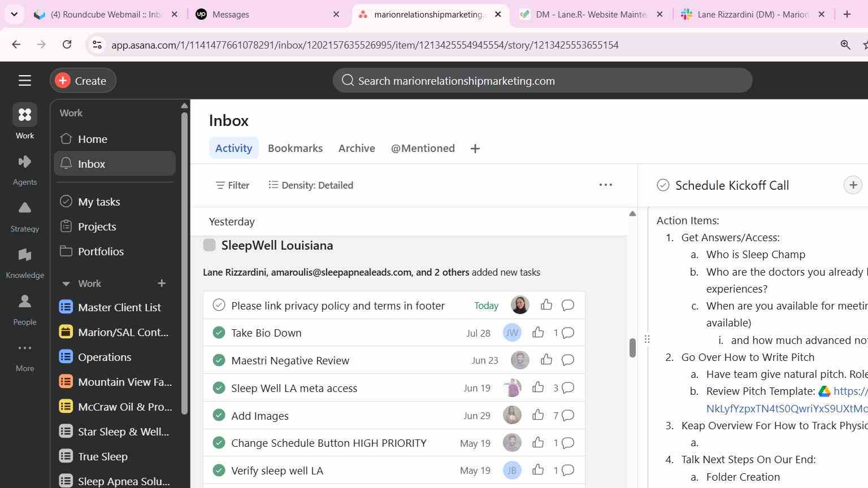Like the Take Bio Down task
Screen dimensions: 868x488
(x=538, y=333)
